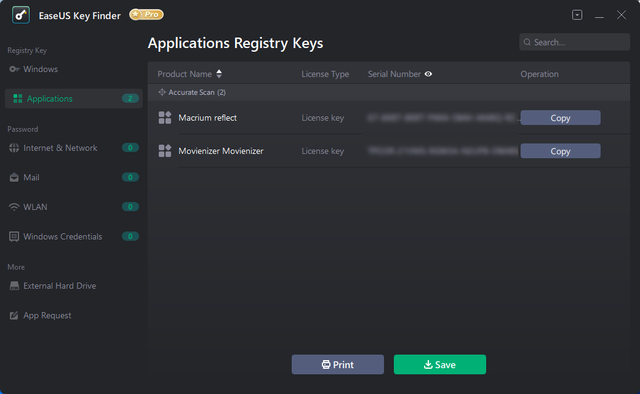
Task: Toggle serial number visibility eye icon
Action: point(428,74)
